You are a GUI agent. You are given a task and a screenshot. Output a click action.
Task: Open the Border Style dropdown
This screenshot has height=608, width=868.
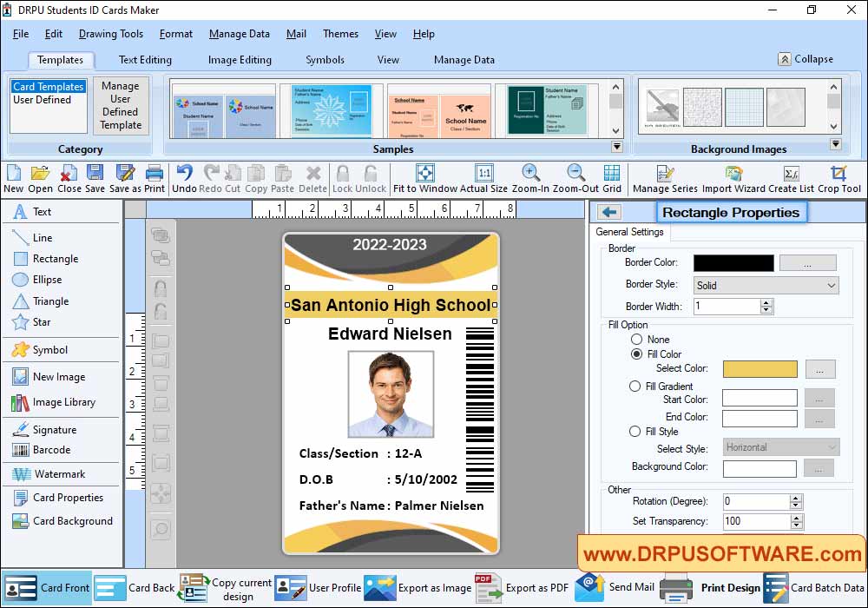766,285
